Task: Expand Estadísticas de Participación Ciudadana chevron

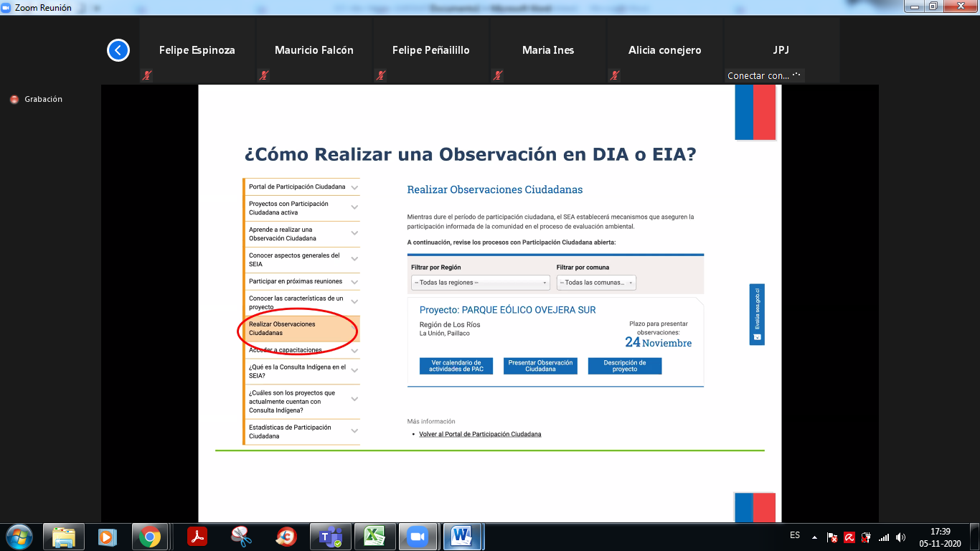Action: [354, 431]
